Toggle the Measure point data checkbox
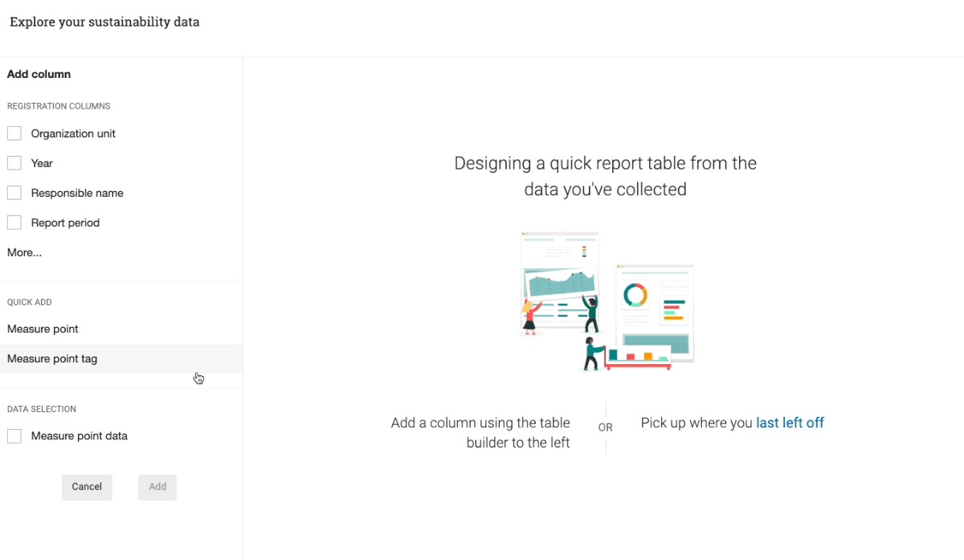Viewport: 964px width, 560px height. pyautogui.click(x=14, y=436)
